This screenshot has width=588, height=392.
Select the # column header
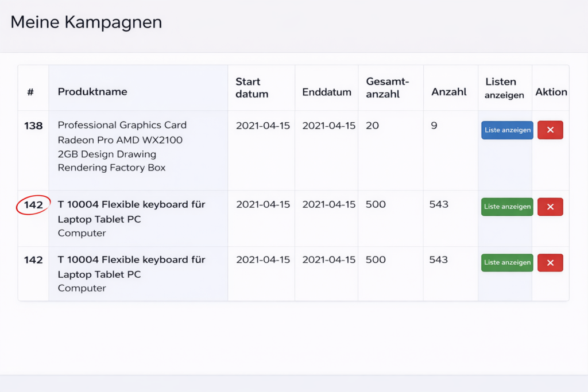click(30, 92)
